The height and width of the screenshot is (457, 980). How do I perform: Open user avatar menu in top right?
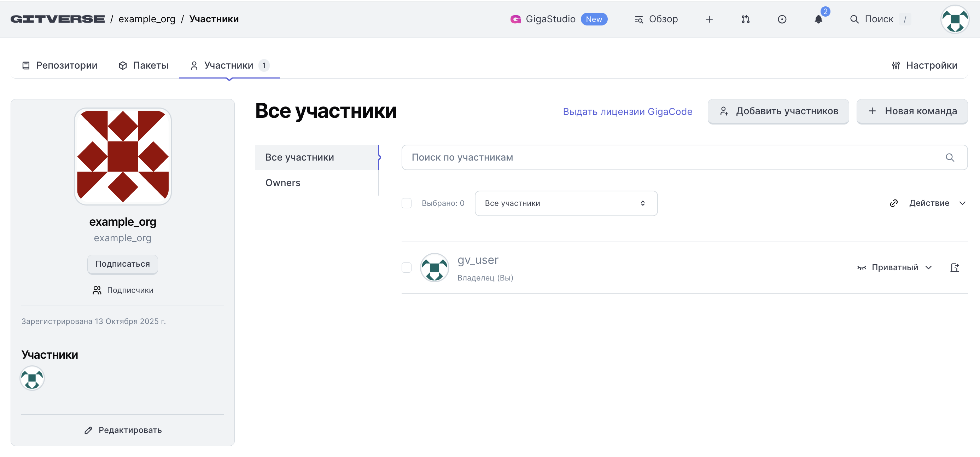[954, 19]
